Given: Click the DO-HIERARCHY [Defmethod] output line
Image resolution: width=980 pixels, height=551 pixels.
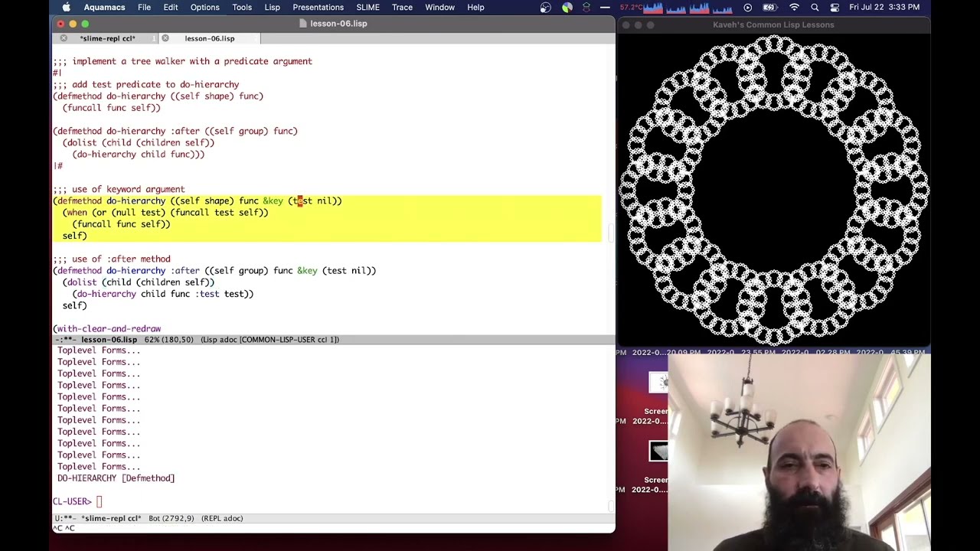Looking at the screenshot, I should [116, 478].
